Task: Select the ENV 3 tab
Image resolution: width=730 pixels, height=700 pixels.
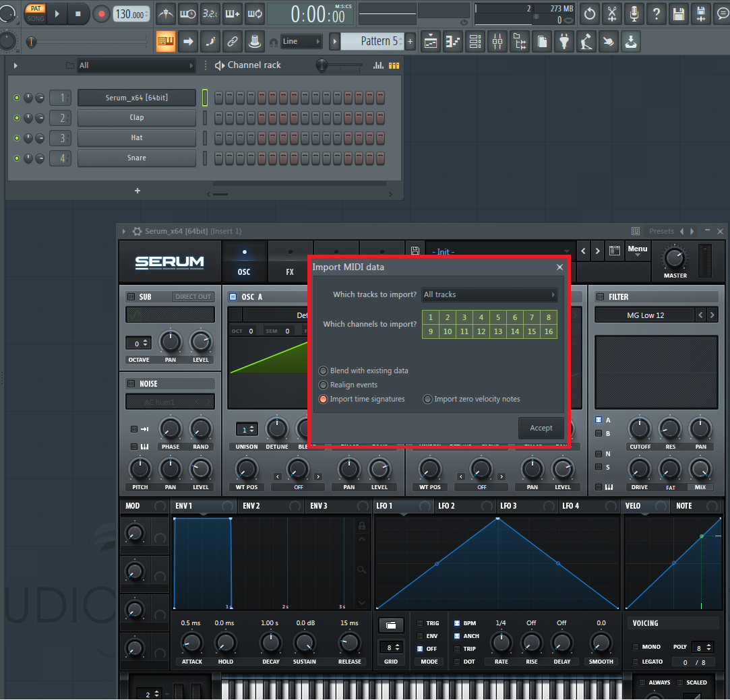Action: [319, 506]
